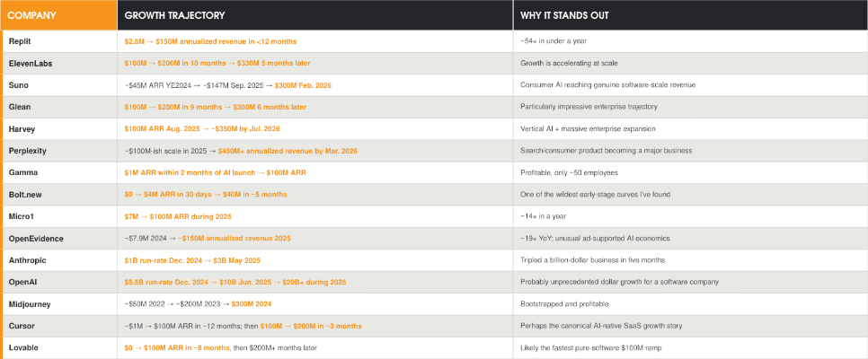
Task: Click the COMPANY column header
Action: coord(58,15)
